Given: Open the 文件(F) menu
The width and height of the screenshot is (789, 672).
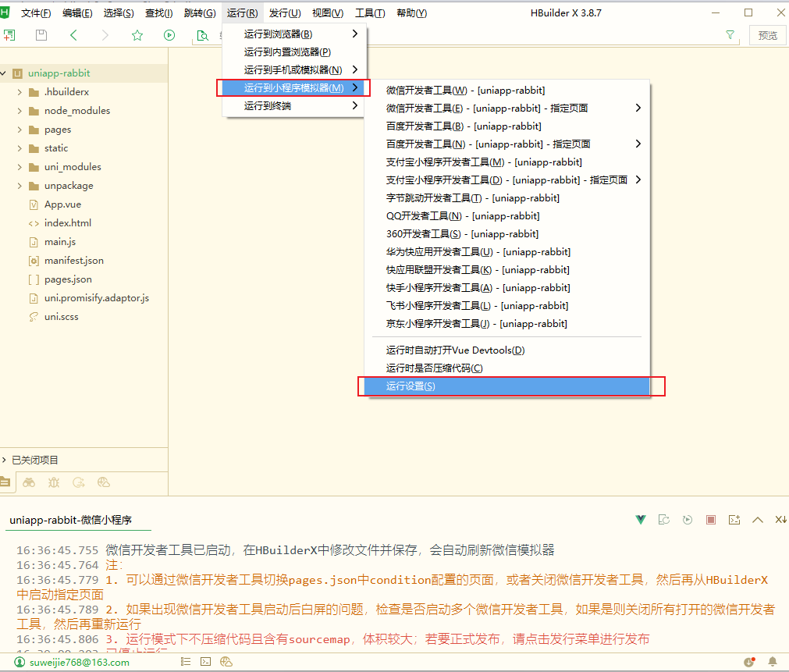Looking at the screenshot, I should 36,13.
